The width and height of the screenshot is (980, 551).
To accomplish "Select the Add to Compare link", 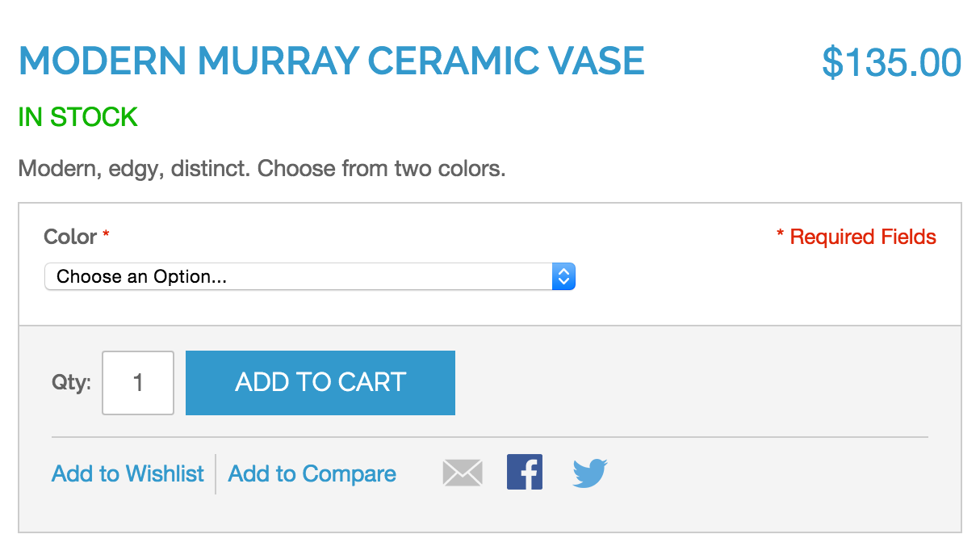I will coord(312,473).
